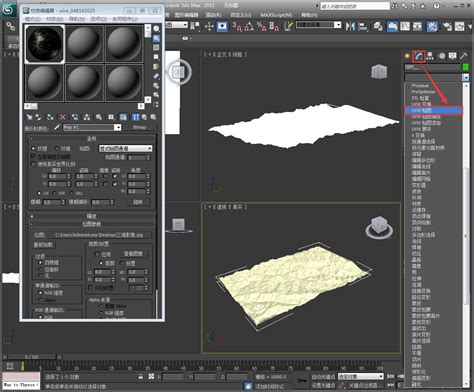Image resolution: width=474 pixels, height=392 pixels.
Task: Click Assign Material to Selection icon
Action: pyautogui.click(x=50, y=117)
